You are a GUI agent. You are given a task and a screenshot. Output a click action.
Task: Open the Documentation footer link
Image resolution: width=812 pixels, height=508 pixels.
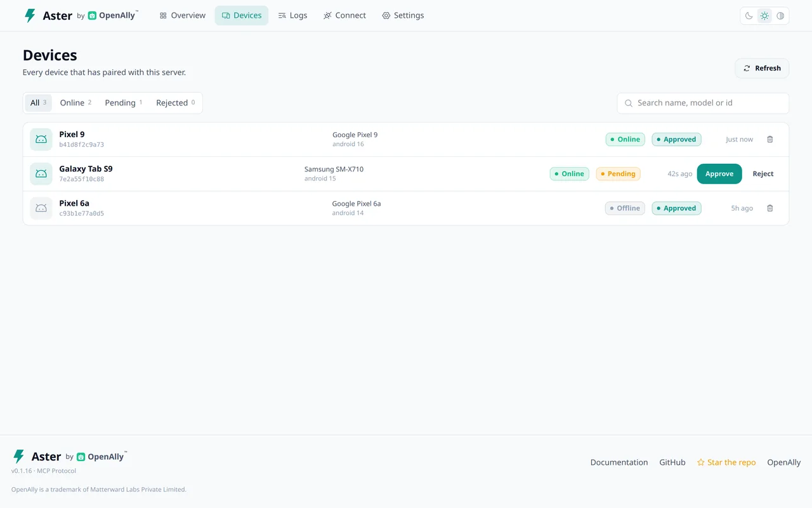coord(619,462)
